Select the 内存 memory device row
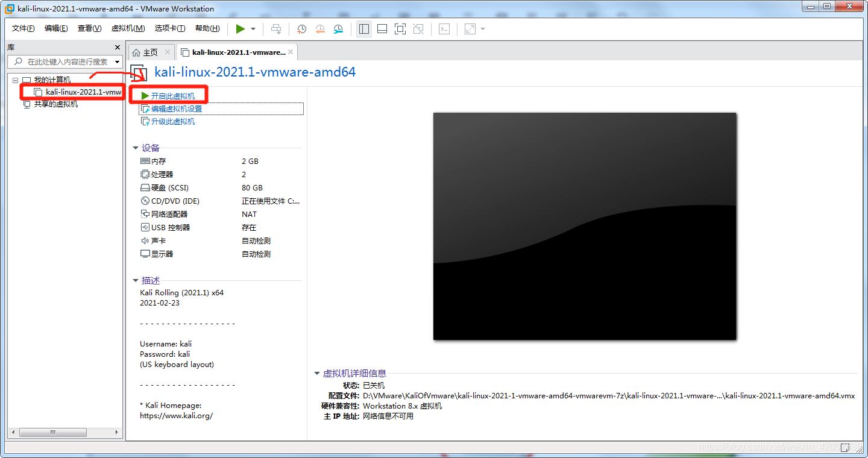The width and height of the screenshot is (868, 458). [x=221, y=161]
